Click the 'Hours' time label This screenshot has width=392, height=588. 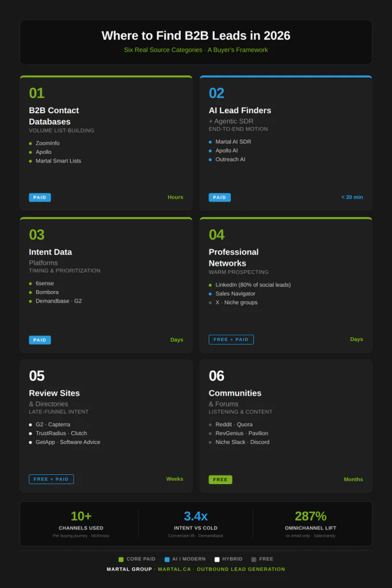(x=176, y=198)
